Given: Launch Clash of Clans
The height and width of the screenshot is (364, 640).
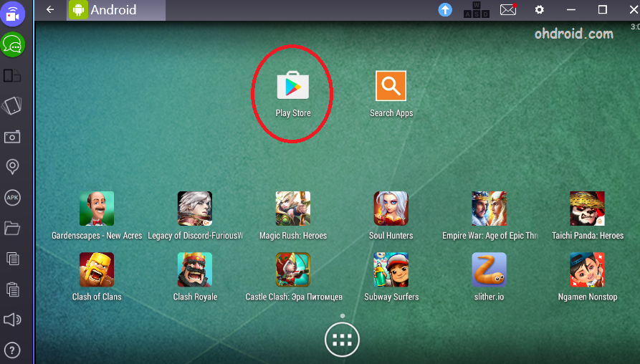Looking at the screenshot, I should click(x=97, y=269).
